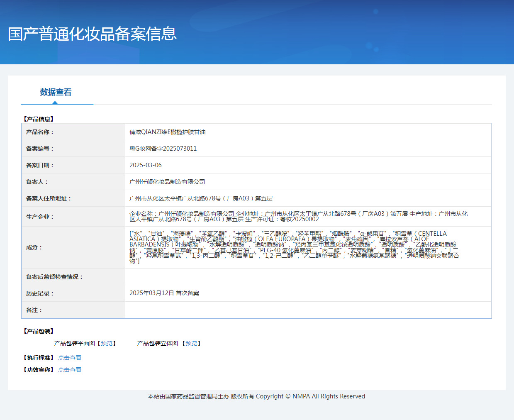This screenshot has width=514, height=420.
Task: Click the 产品包装平面图 label
Action: pos(75,343)
